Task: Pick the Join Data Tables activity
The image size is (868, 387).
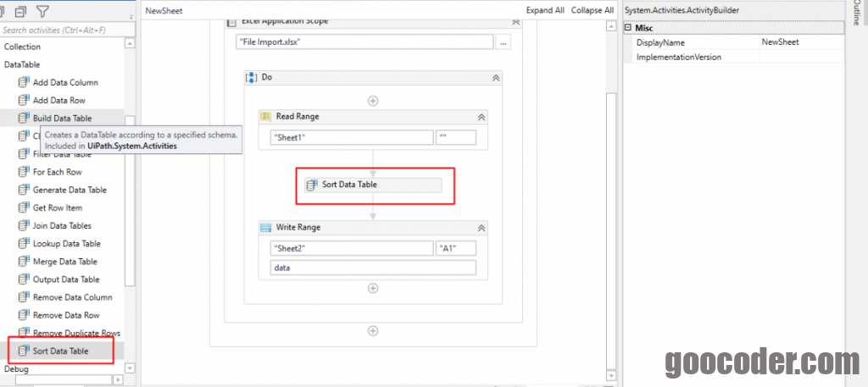Action: pyautogui.click(x=62, y=225)
